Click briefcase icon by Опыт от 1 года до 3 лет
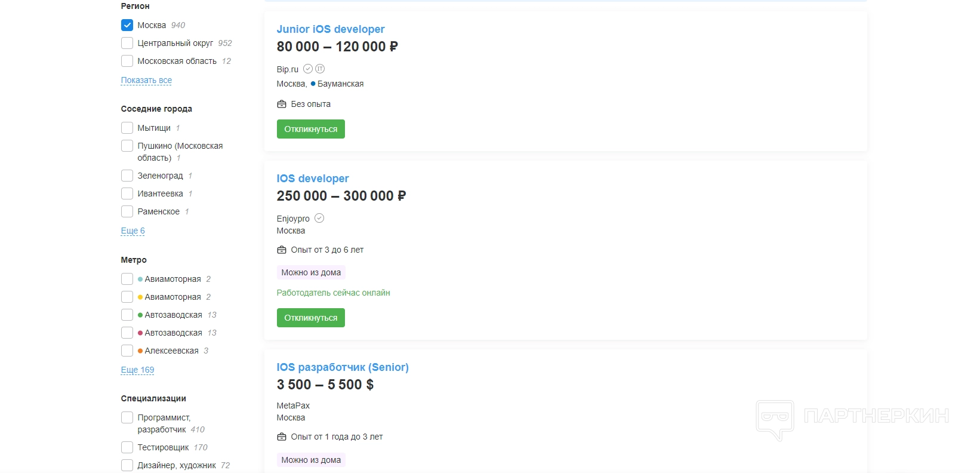The height and width of the screenshot is (473, 980). click(x=282, y=437)
